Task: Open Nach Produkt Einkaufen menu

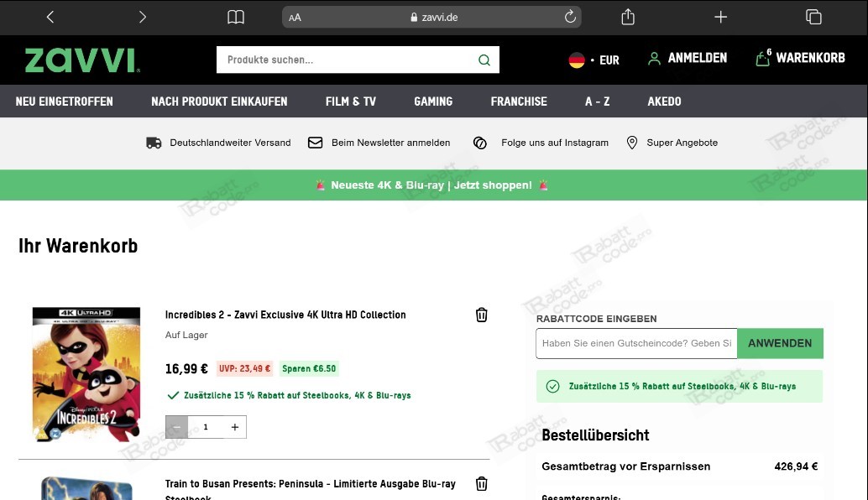Action: [x=219, y=102]
